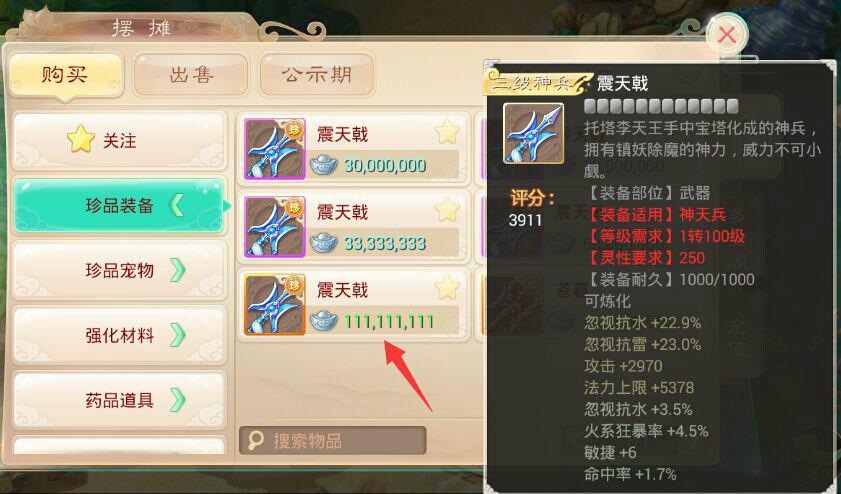Click the orange-framed weapon icon for 111,111,111 listing
Screen dimensions: 841x494
[275, 304]
